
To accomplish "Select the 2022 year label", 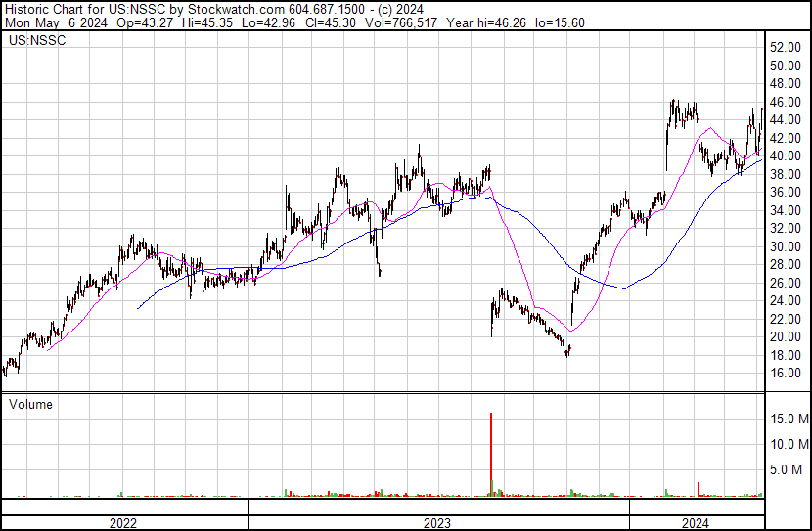I will pyautogui.click(x=123, y=523).
